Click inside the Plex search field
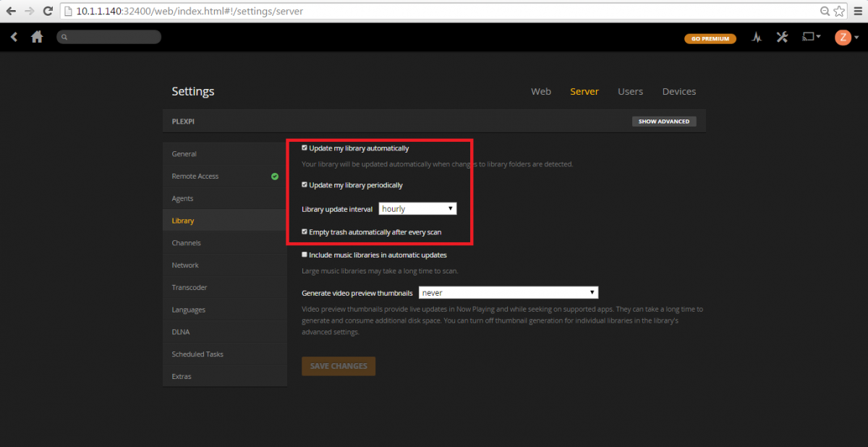868x447 pixels. click(109, 37)
